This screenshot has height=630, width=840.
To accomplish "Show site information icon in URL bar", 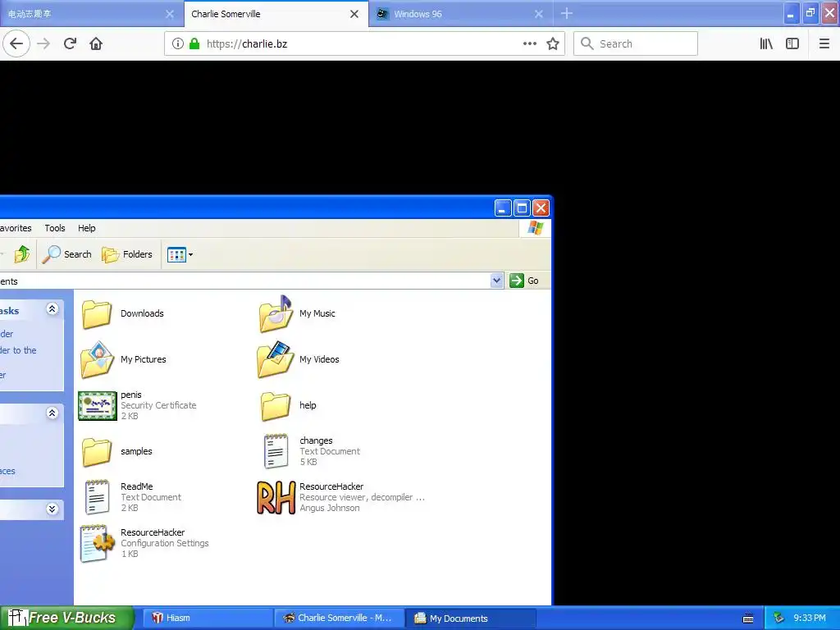I will [x=178, y=44].
